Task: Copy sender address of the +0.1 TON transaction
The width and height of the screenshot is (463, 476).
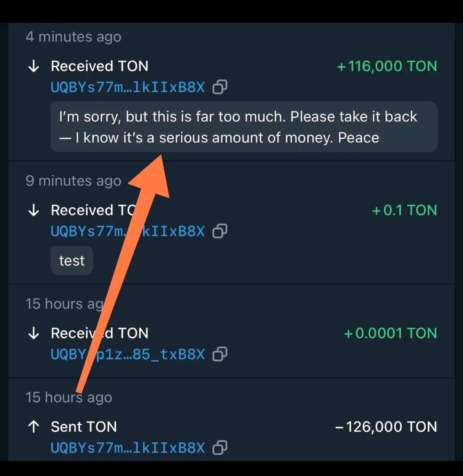Action: coord(220,231)
